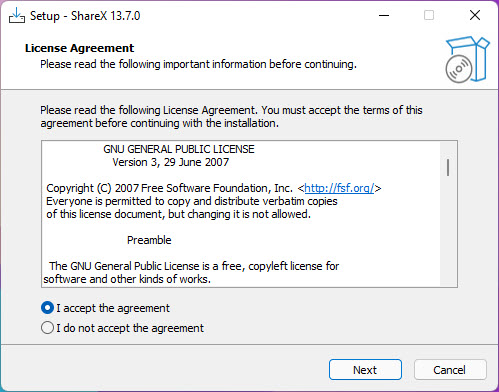The height and width of the screenshot is (392, 499).
Task: Click the GNU GENERAL PUBLIC LICENSE heading
Action: tap(179, 149)
